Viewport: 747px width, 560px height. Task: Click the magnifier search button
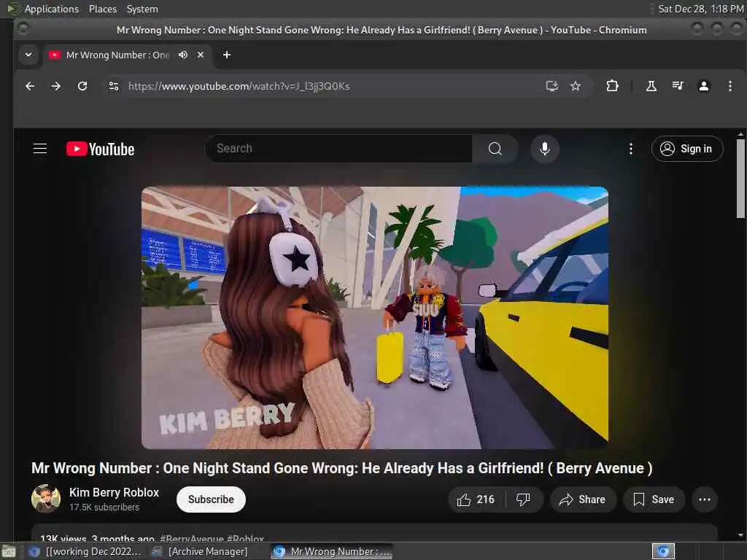(x=495, y=149)
